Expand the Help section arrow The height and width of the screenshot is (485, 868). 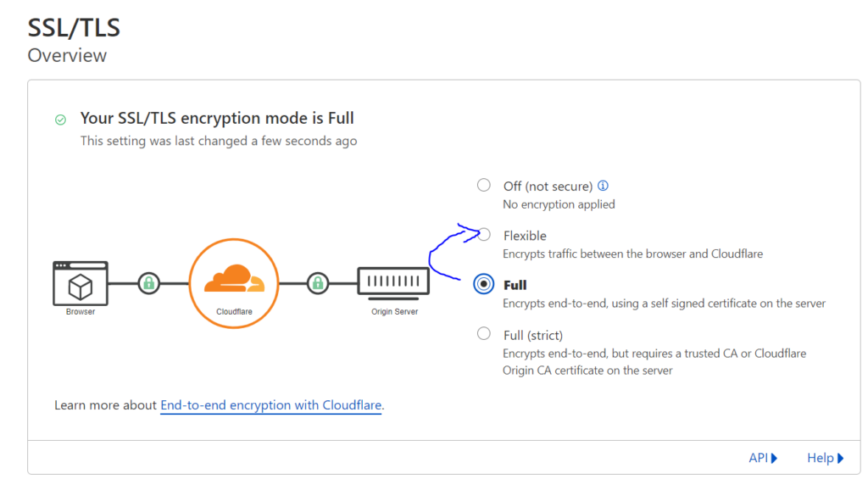pyautogui.click(x=840, y=459)
